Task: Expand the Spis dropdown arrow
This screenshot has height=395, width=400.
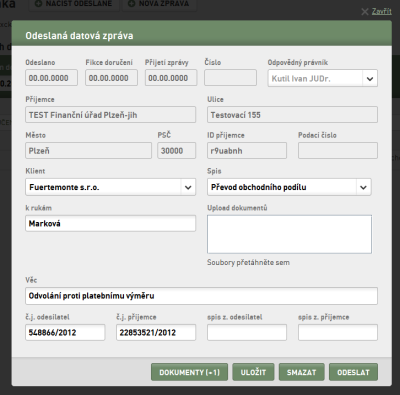Action: [363, 187]
